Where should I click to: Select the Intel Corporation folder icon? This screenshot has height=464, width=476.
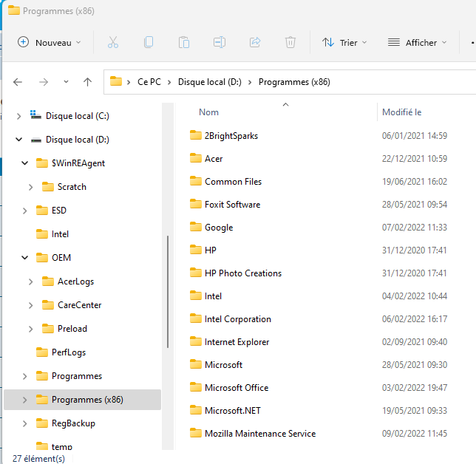195,318
